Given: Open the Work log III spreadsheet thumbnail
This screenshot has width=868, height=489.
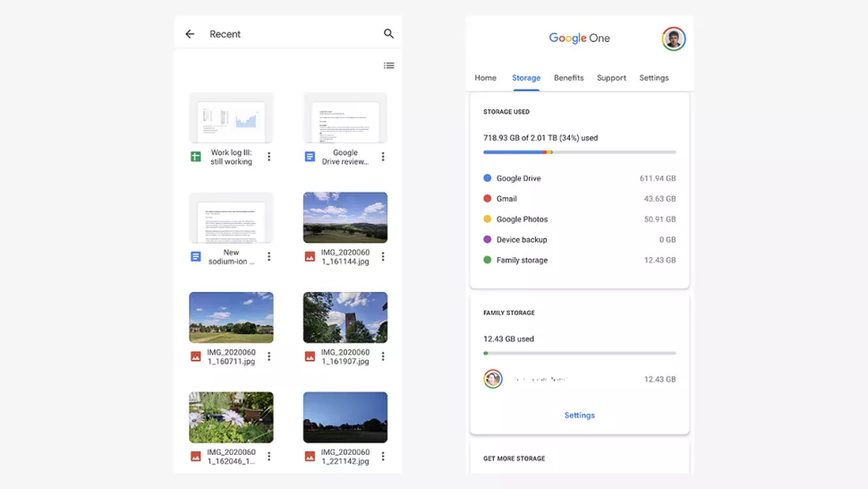Looking at the screenshot, I should [x=232, y=118].
